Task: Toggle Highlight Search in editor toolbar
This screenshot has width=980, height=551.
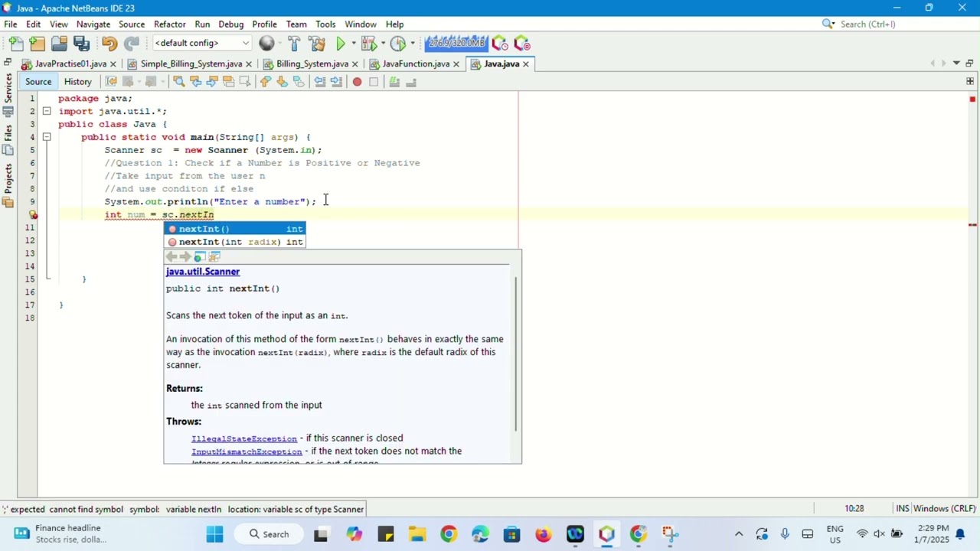Action: pos(228,82)
